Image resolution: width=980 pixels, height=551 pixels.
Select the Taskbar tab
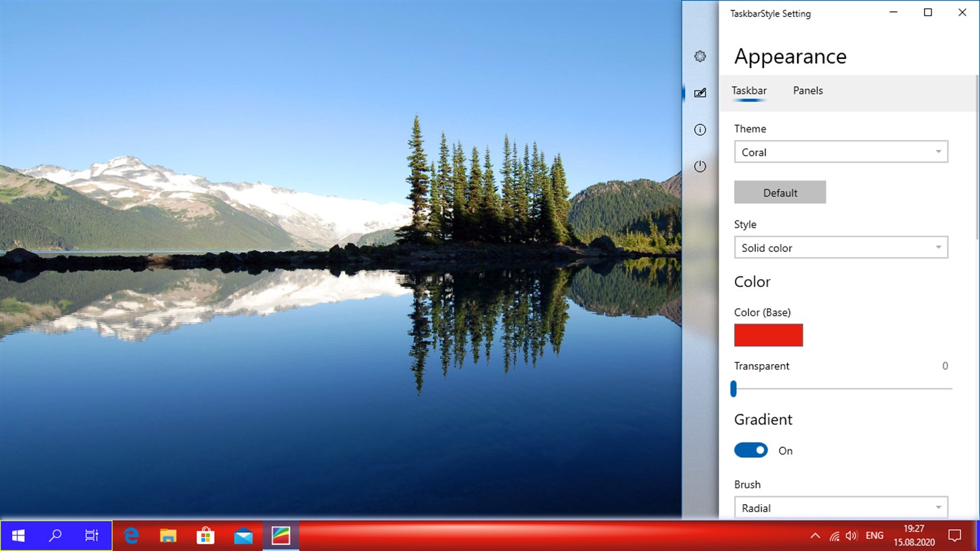coord(749,90)
